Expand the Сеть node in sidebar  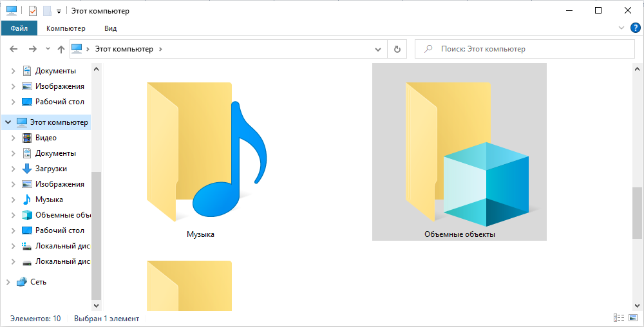7,282
